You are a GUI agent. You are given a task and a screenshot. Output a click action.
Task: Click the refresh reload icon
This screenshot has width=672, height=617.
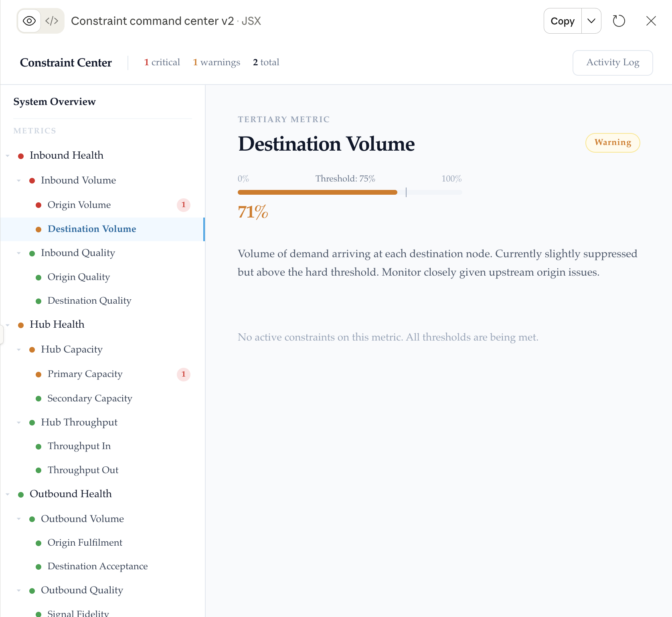pyautogui.click(x=619, y=21)
